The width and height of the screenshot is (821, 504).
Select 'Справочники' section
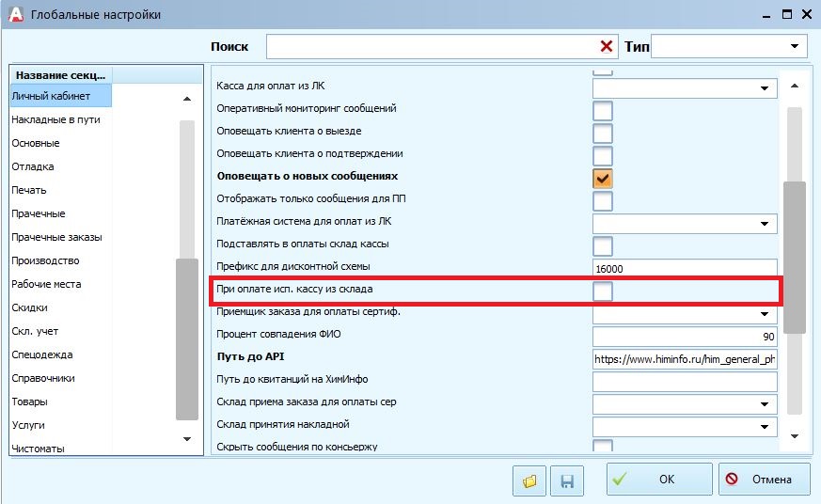point(43,379)
